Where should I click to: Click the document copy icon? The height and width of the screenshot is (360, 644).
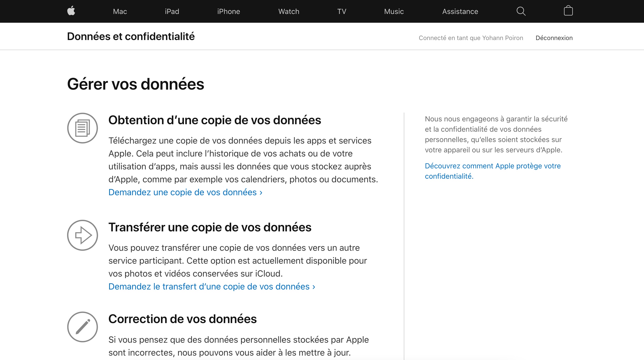(x=83, y=128)
